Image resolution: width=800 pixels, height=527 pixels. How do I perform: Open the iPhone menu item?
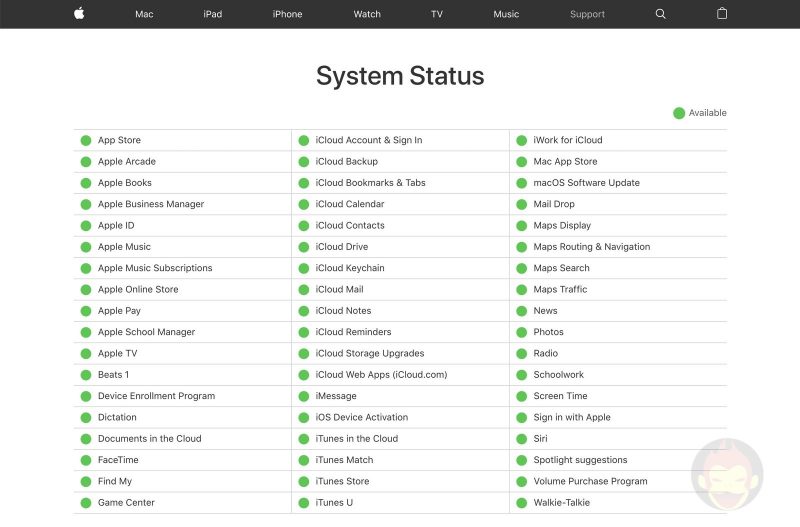287,14
